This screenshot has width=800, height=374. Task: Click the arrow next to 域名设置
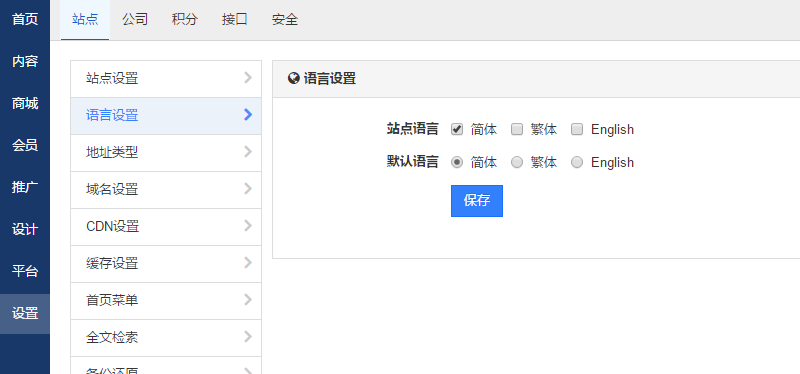pos(248,189)
